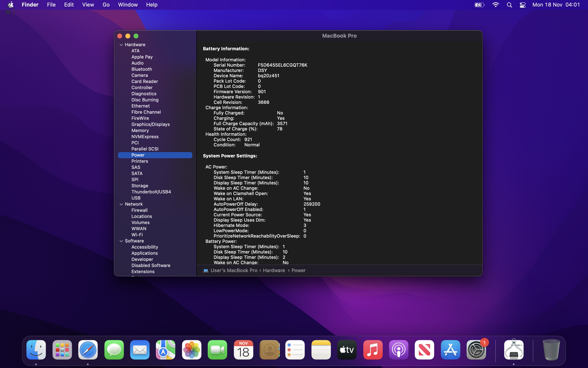
Task: Open Notes app in Dock
Action: [x=321, y=350]
